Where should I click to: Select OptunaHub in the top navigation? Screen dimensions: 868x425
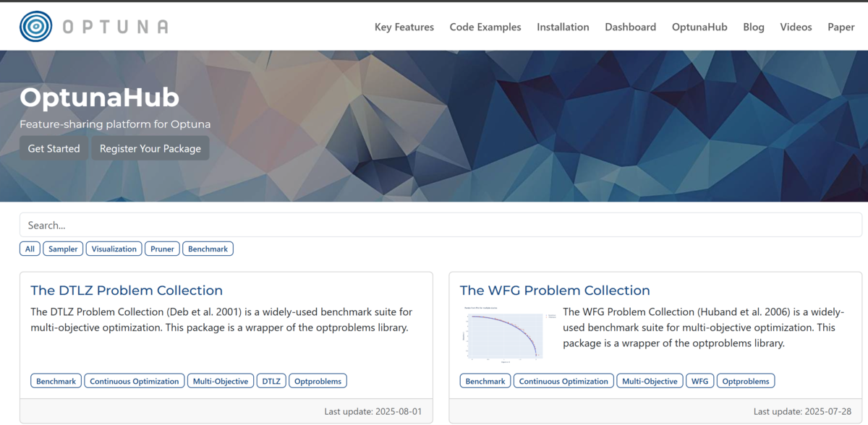[x=699, y=27]
